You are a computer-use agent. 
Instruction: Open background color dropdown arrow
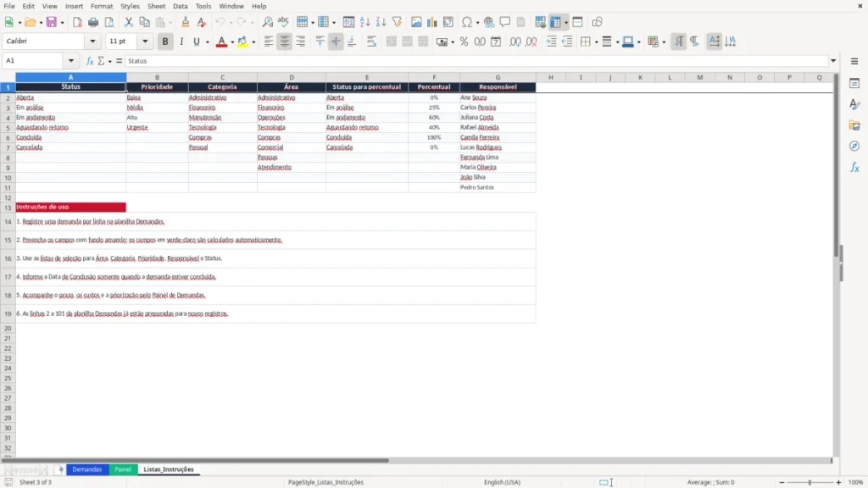(x=253, y=42)
